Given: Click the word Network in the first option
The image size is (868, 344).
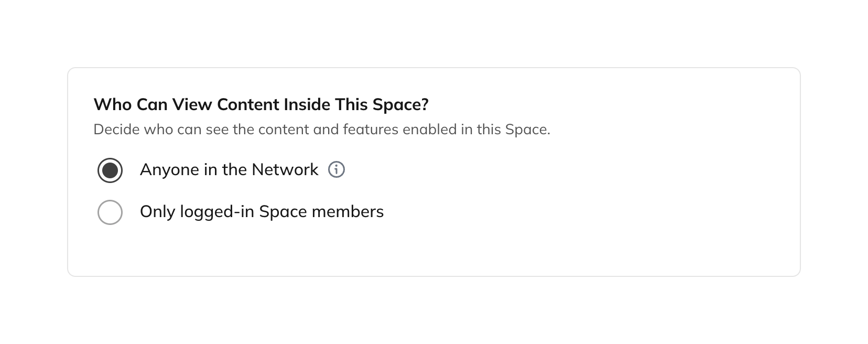Looking at the screenshot, I should (285, 170).
